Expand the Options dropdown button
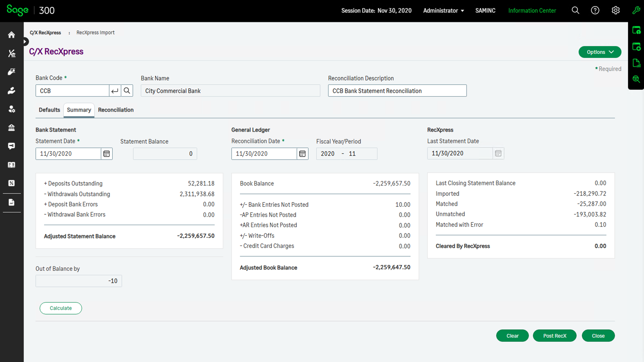The image size is (644, 362). pos(600,52)
